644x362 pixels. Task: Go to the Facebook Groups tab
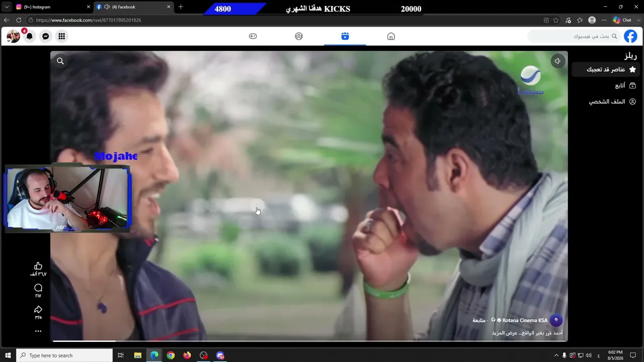coord(299,36)
